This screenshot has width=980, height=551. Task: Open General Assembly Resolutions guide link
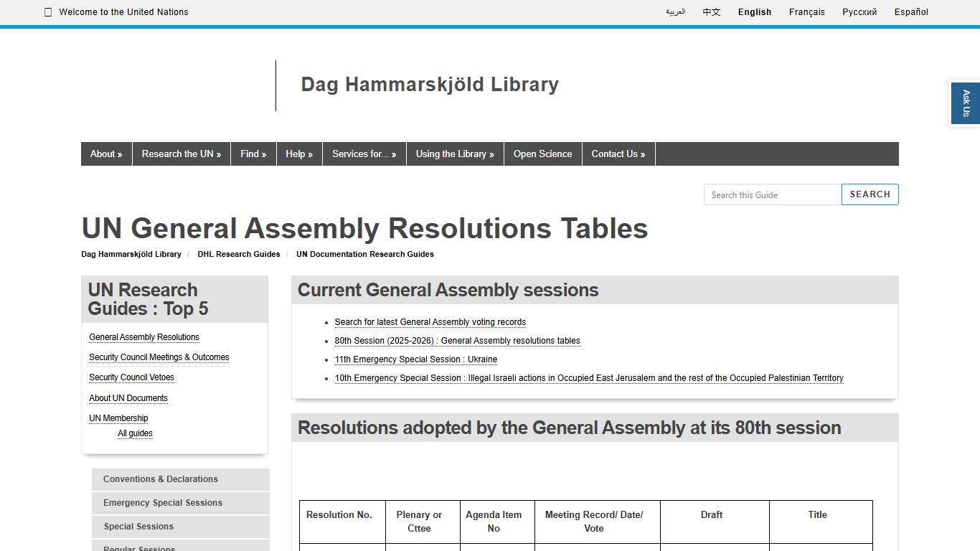point(143,337)
